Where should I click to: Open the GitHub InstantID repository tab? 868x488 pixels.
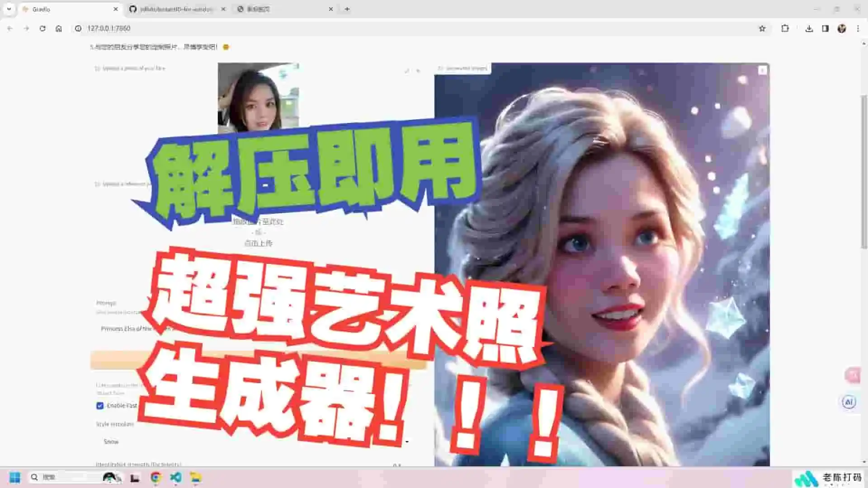(176, 9)
